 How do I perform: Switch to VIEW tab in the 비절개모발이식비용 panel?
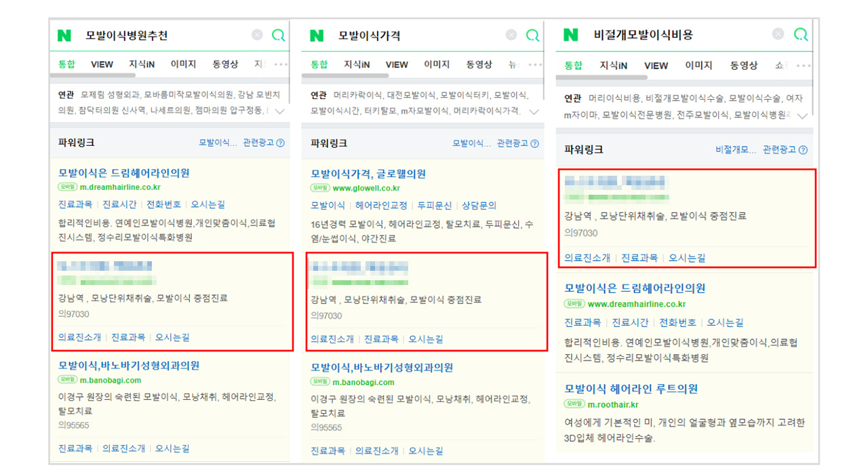point(656,66)
